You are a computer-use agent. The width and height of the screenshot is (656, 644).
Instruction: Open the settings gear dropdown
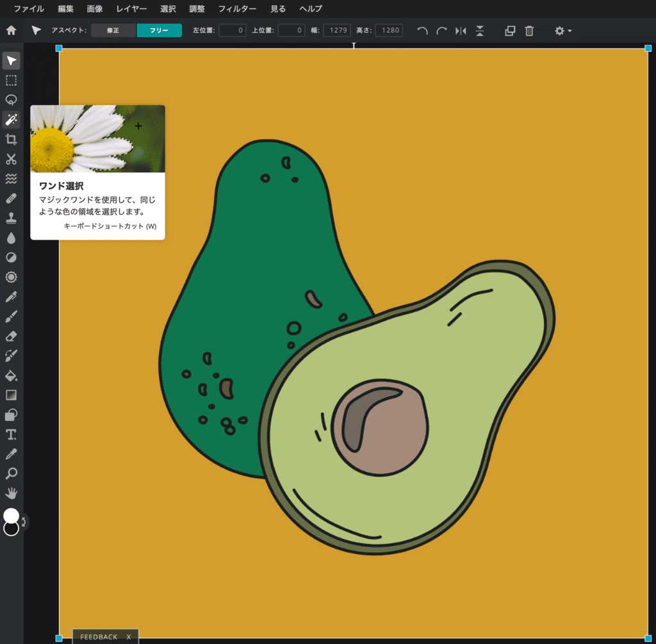click(562, 30)
